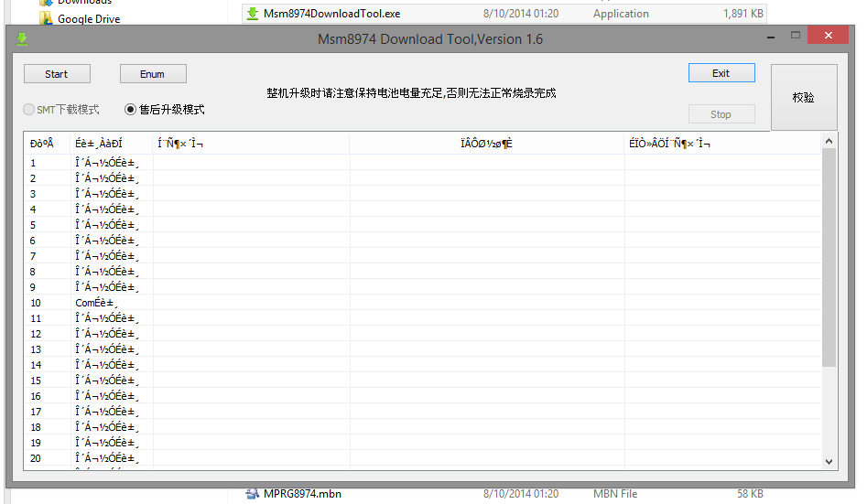The image size is (867, 504).
Task: Click the MPRG8974.mbn file icon
Action: click(x=253, y=494)
